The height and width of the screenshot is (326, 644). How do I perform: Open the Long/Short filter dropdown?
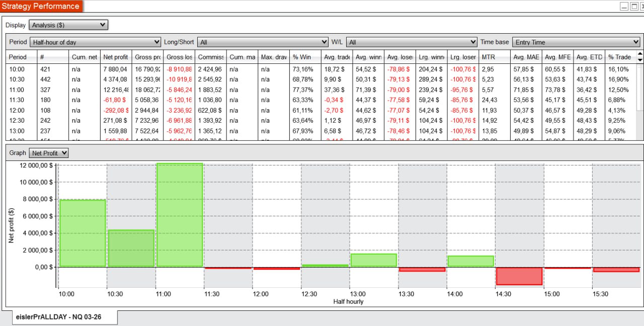263,42
